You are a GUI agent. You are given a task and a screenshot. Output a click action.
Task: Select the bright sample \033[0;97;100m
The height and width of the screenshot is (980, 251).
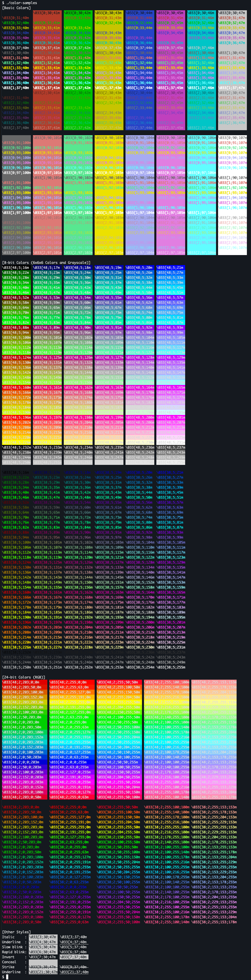pos(16,172)
